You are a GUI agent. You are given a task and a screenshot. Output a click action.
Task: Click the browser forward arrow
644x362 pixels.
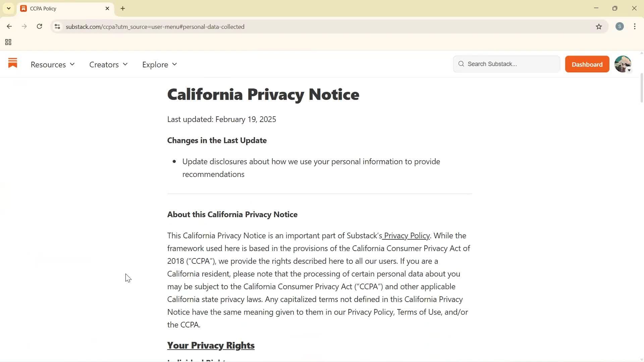tap(24, 26)
